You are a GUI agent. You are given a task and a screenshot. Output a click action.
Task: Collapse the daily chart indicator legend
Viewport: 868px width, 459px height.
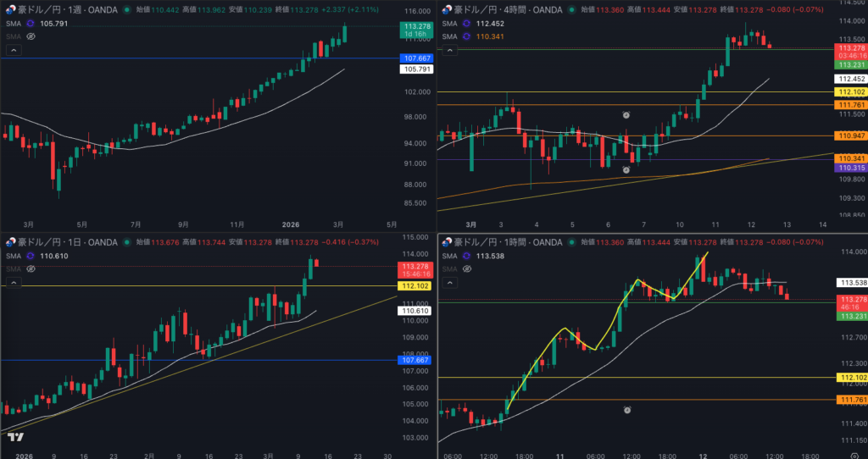(13, 282)
